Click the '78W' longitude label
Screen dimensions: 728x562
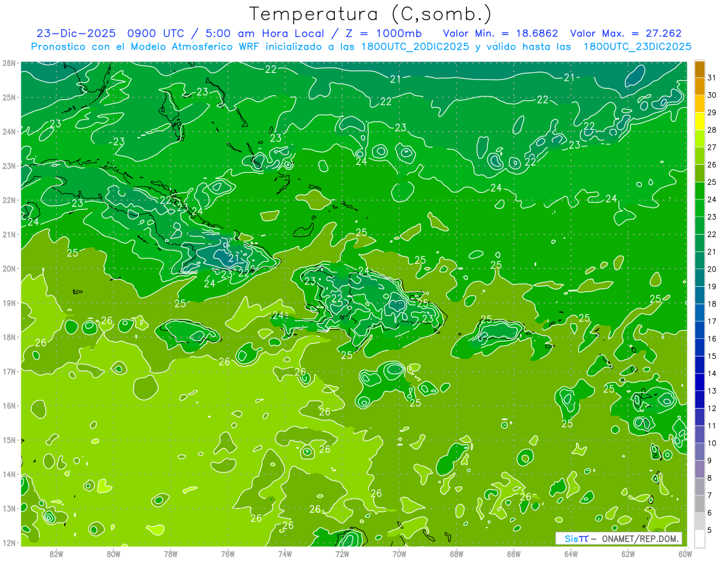170,554
